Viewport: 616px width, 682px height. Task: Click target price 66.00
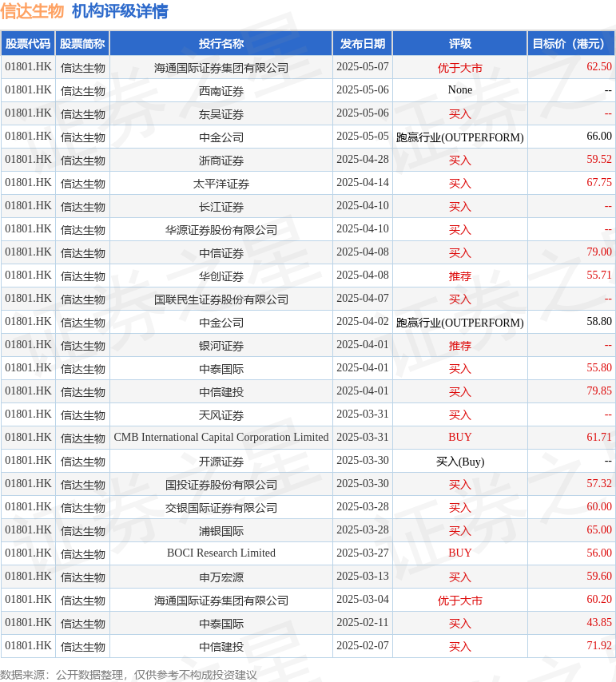tap(599, 137)
